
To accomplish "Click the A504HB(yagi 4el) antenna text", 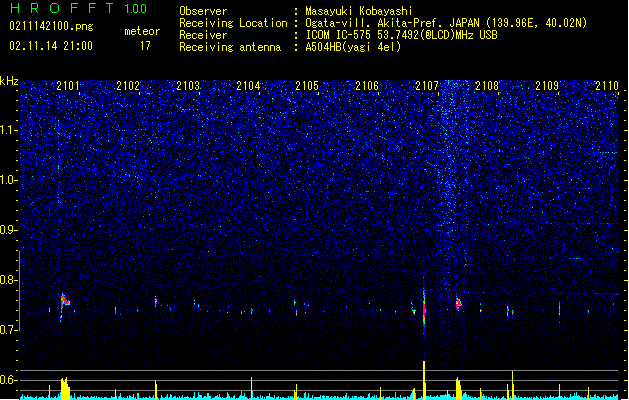I will (353, 47).
